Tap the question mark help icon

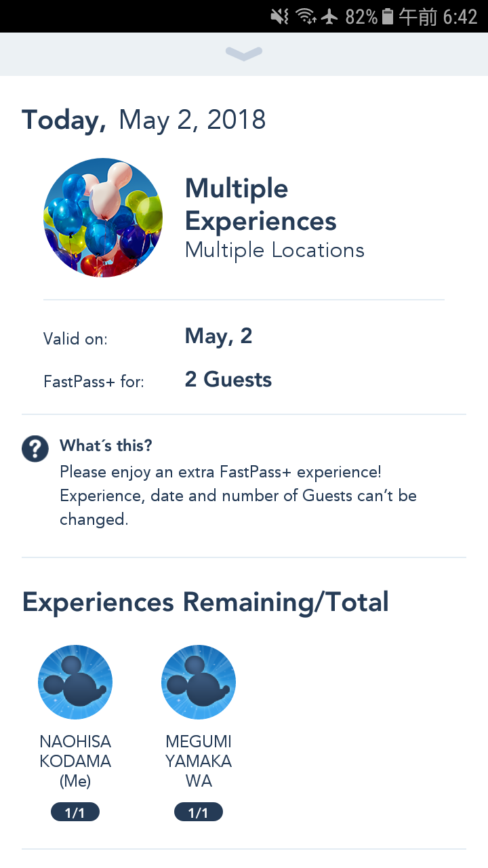tap(35, 449)
